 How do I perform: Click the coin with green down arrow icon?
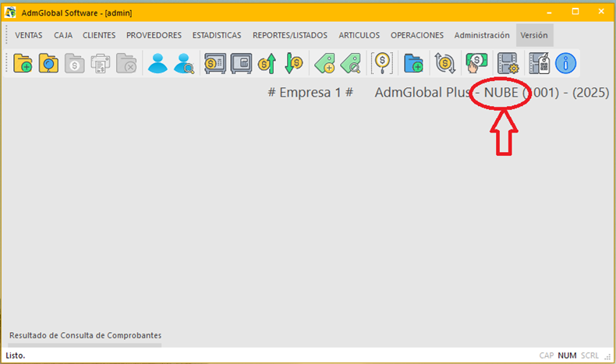pyautogui.click(x=293, y=63)
